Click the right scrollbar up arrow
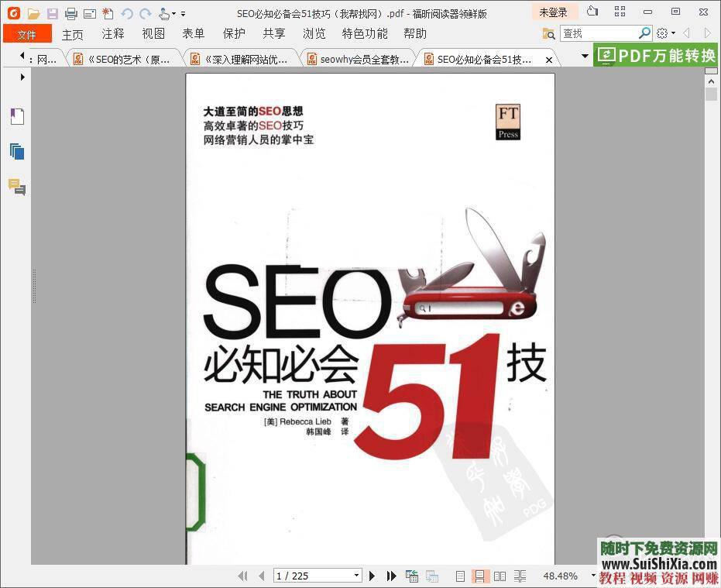Screen dimensions: 721x588 click(711, 81)
